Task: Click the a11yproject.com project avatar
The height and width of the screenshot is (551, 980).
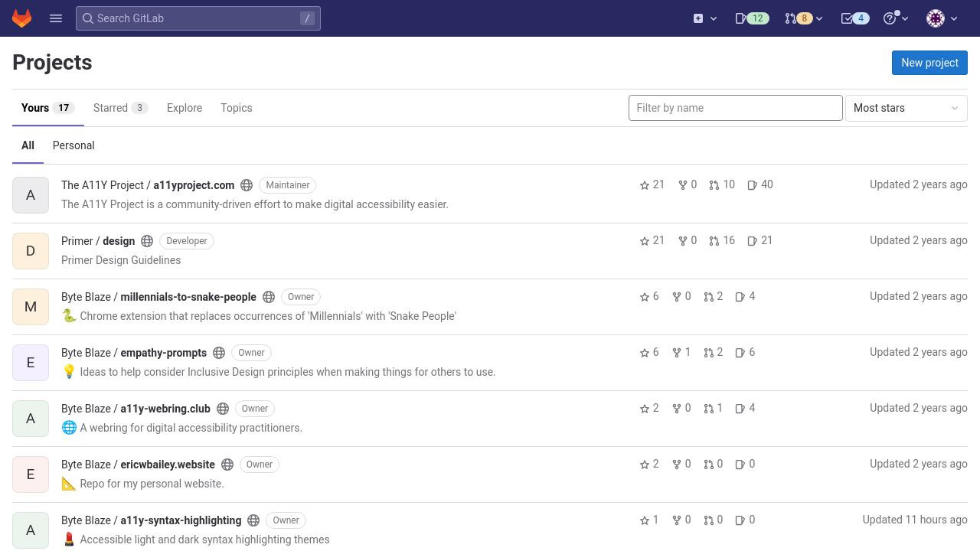Action: point(31,194)
